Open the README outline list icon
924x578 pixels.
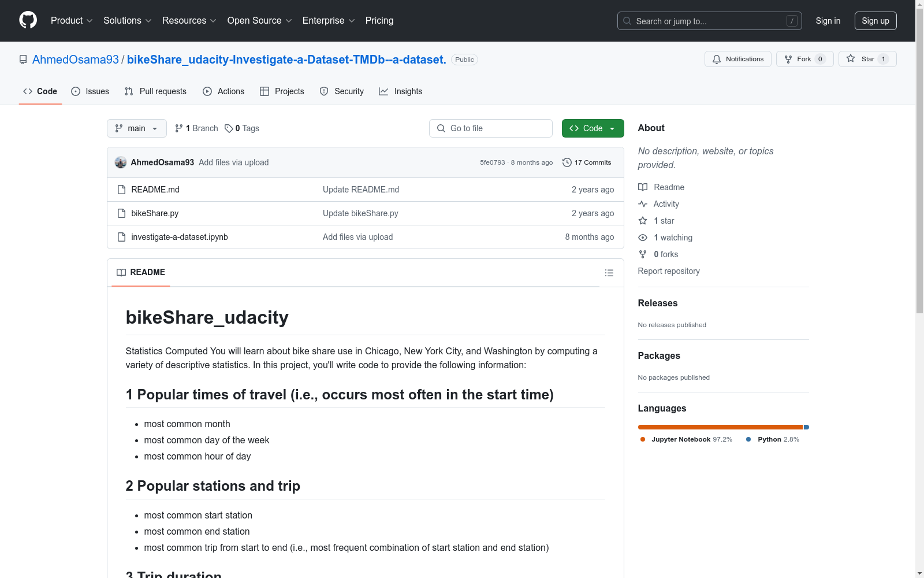609,273
